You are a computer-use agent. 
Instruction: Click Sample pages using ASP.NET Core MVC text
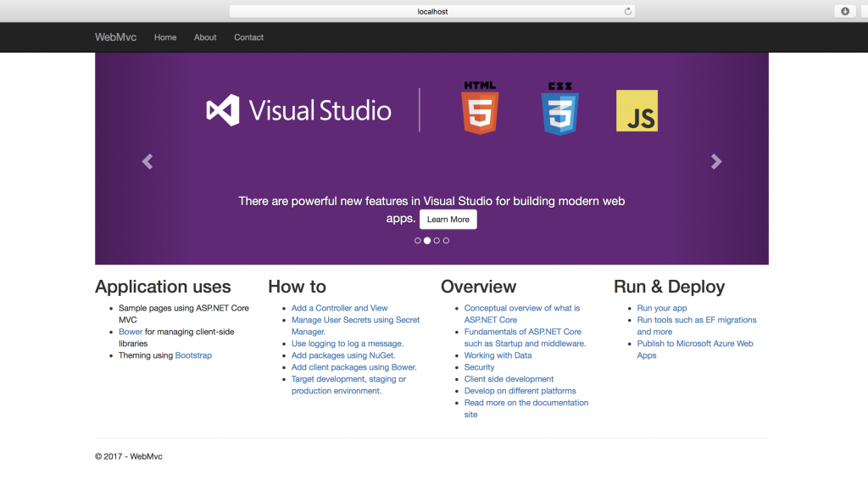tap(184, 314)
